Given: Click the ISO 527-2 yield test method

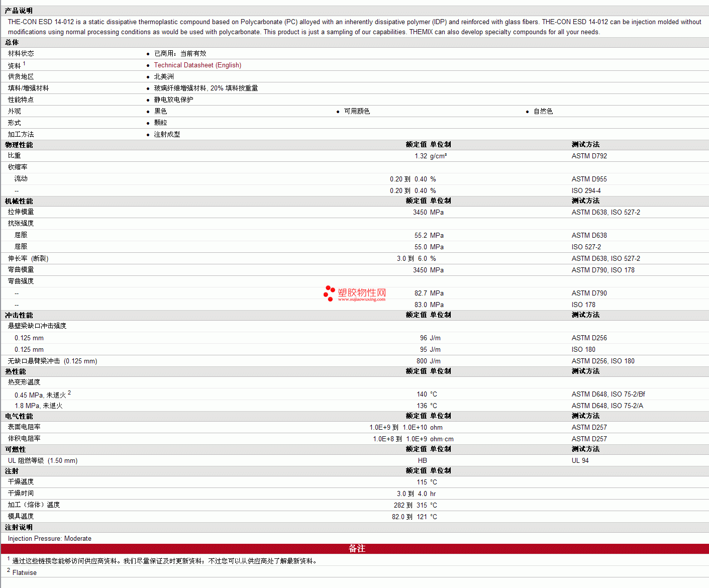Looking at the screenshot, I should 586,247.
